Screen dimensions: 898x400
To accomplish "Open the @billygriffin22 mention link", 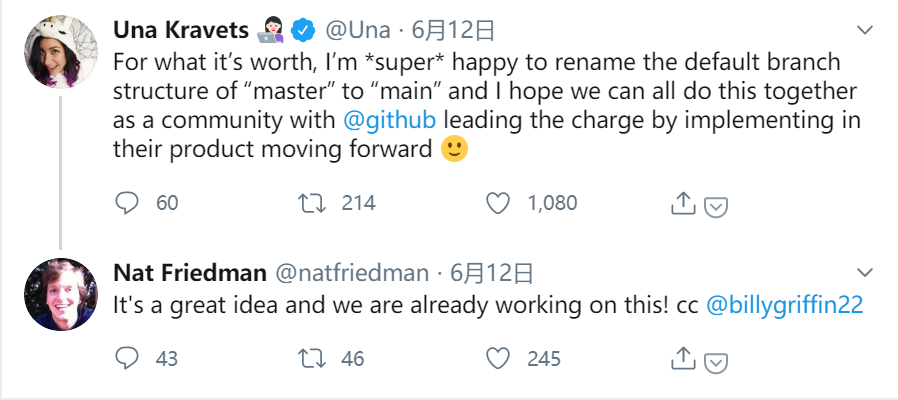I will tap(784, 305).
